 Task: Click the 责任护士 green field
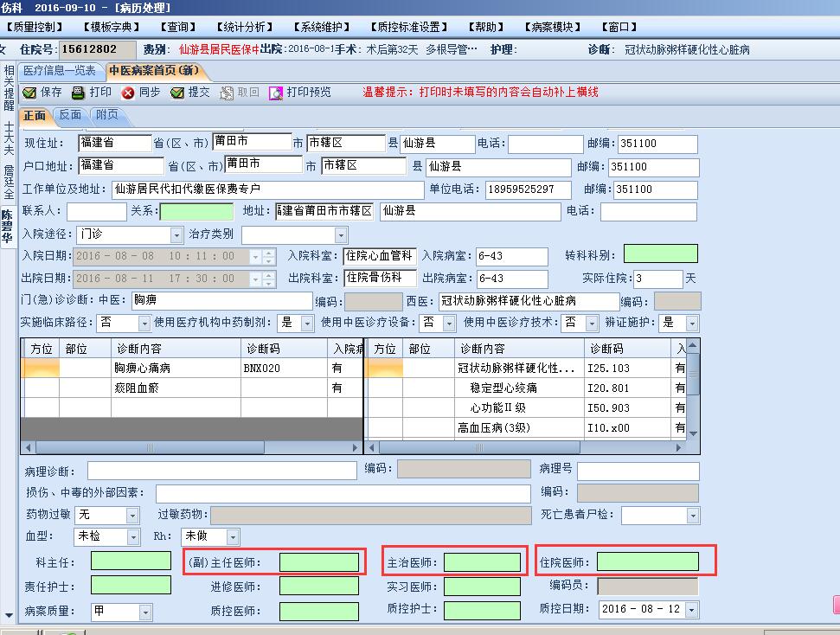[131, 585]
